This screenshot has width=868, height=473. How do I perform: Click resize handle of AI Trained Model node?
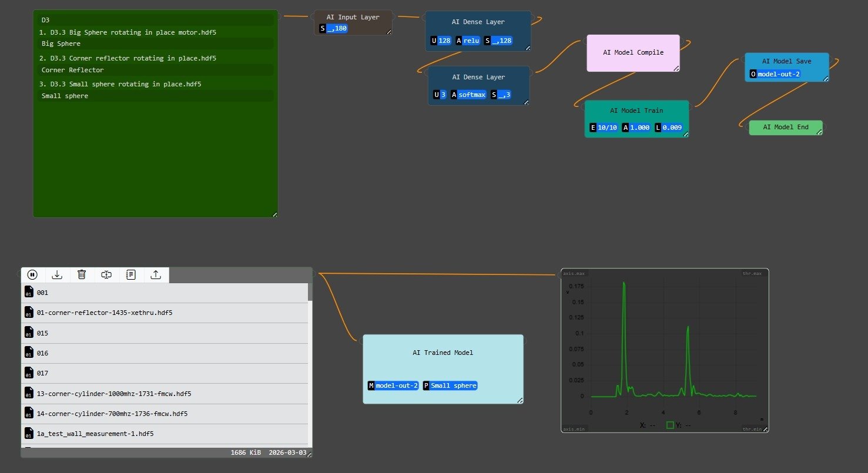coord(520,400)
